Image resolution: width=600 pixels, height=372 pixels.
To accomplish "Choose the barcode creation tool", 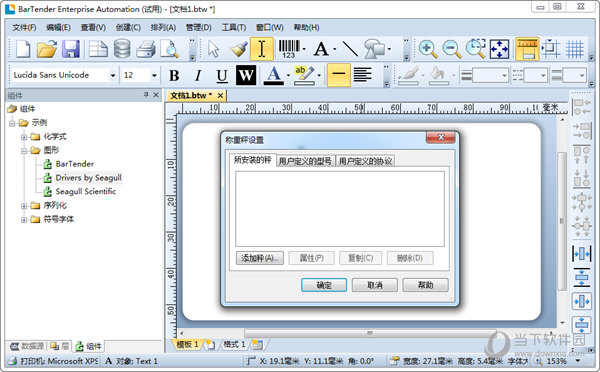I will click(x=289, y=49).
